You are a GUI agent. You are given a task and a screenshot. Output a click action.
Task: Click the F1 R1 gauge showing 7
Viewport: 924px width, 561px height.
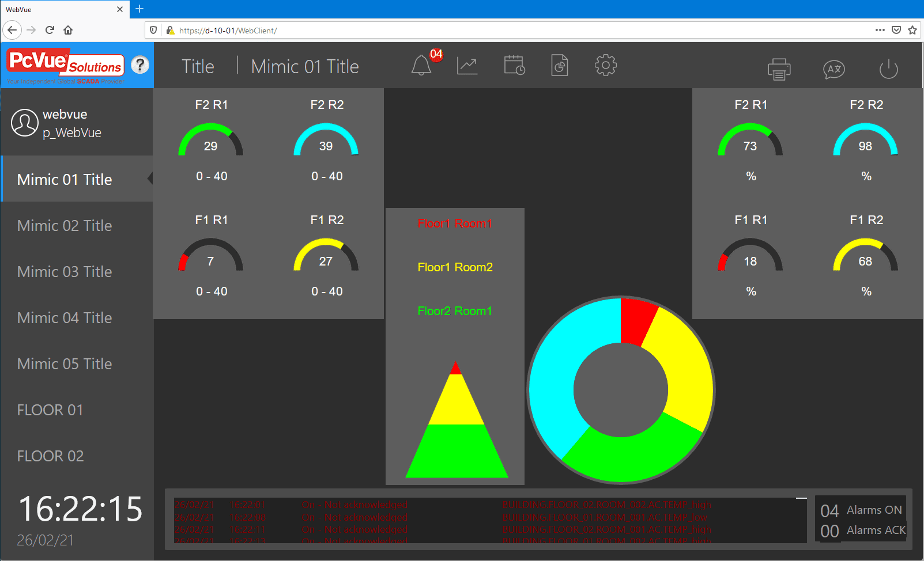click(211, 255)
